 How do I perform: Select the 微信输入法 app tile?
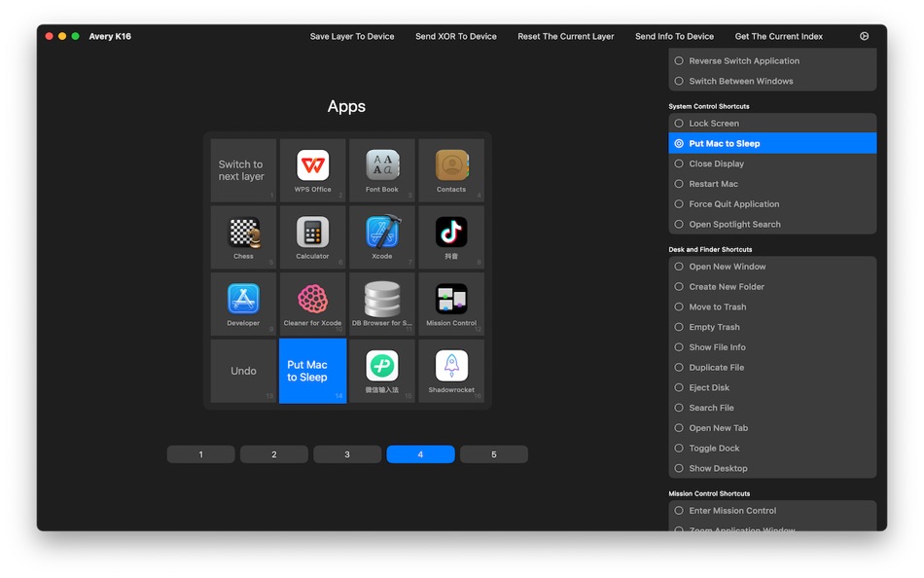coord(382,371)
